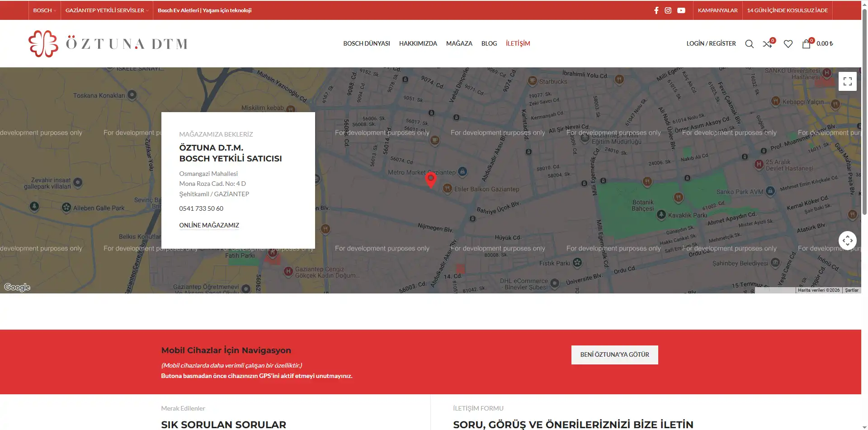Open the YouTube social icon
Screen dimensions: 868x430
pyautogui.click(x=681, y=10)
